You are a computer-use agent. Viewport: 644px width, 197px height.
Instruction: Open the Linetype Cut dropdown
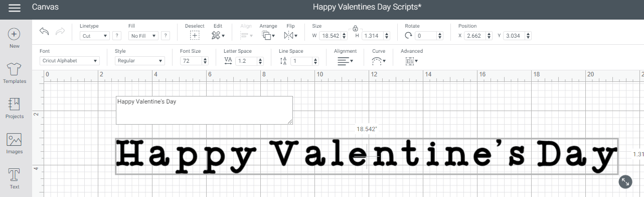[x=94, y=36]
